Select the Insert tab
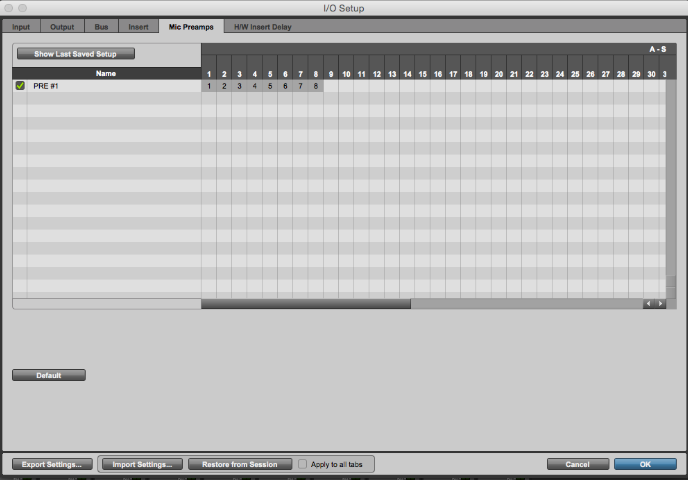688x480 pixels. click(x=138, y=26)
